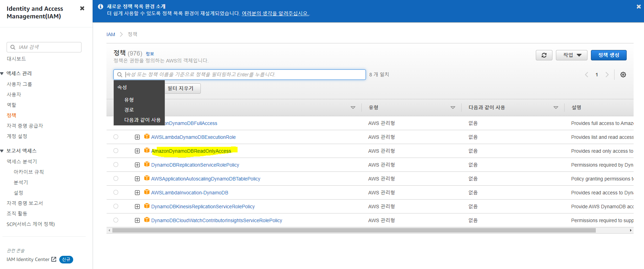Expand AmazonDynamoDBReadOnlyAccess row details
644x269 pixels.
pos(137,151)
